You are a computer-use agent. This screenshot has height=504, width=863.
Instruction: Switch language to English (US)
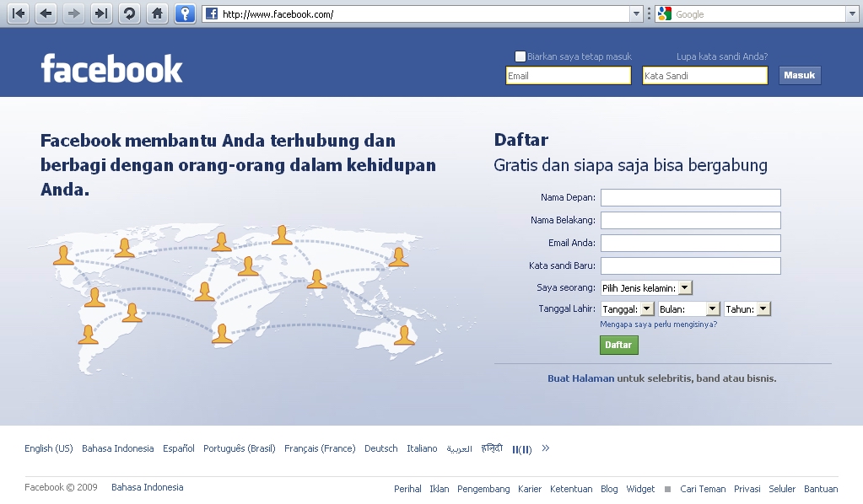coord(48,448)
